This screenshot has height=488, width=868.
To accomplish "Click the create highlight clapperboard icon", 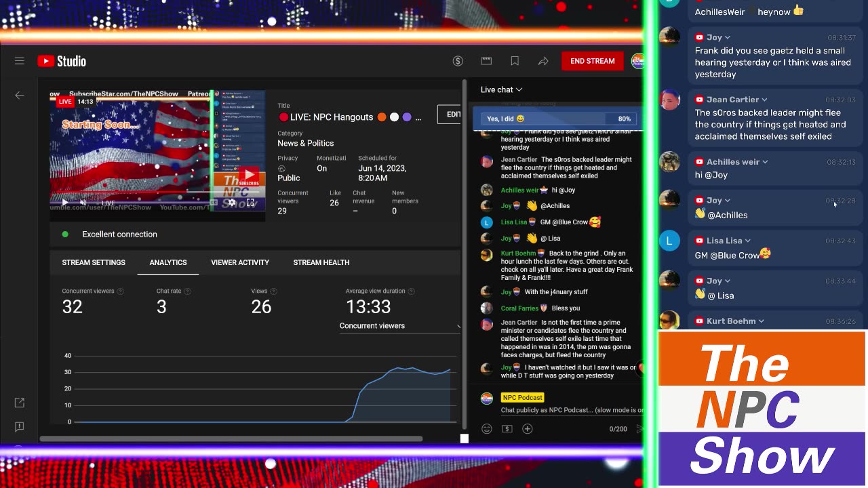I will click(x=486, y=61).
